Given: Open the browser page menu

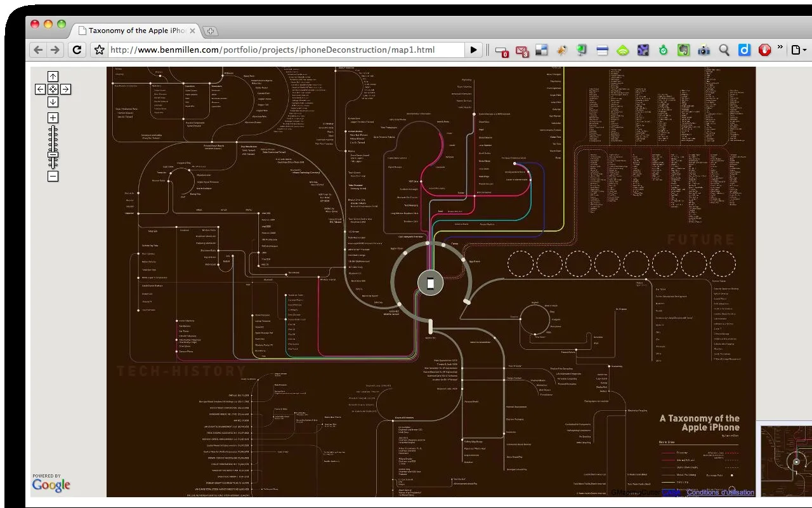Looking at the screenshot, I should 799,50.
